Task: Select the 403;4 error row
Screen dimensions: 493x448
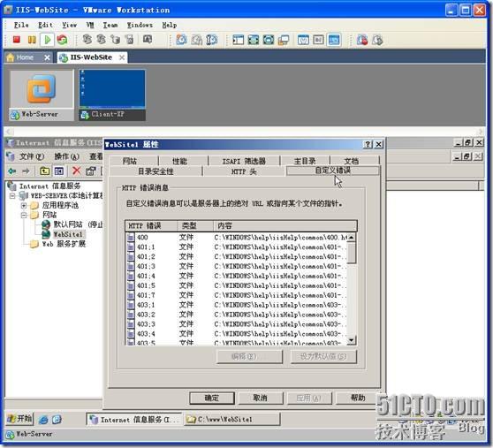Action: tap(237, 334)
